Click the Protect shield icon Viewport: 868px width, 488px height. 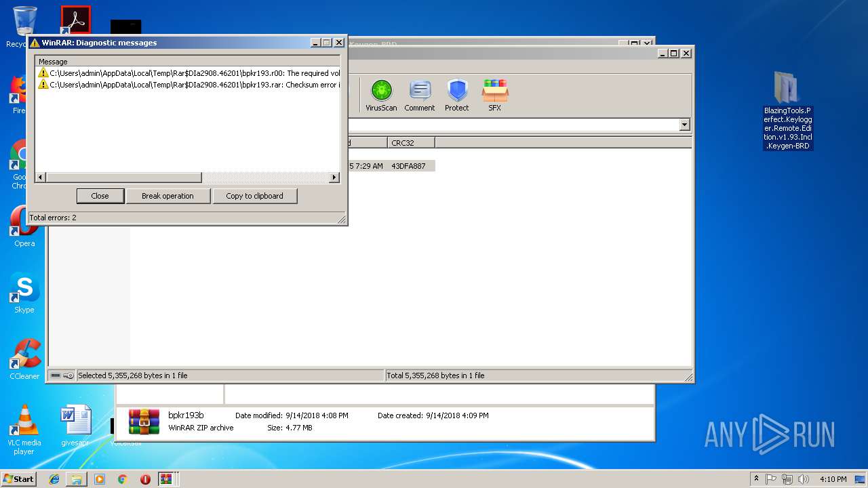click(x=457, y=95)
